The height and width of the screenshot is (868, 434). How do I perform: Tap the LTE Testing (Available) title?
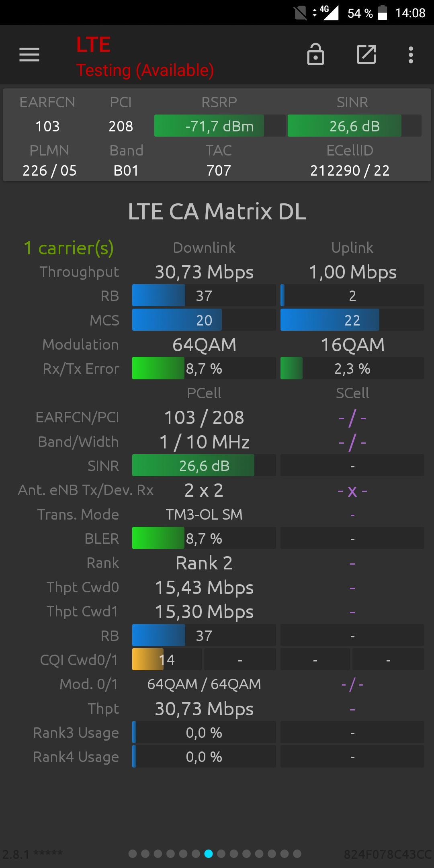coord(145,57)
